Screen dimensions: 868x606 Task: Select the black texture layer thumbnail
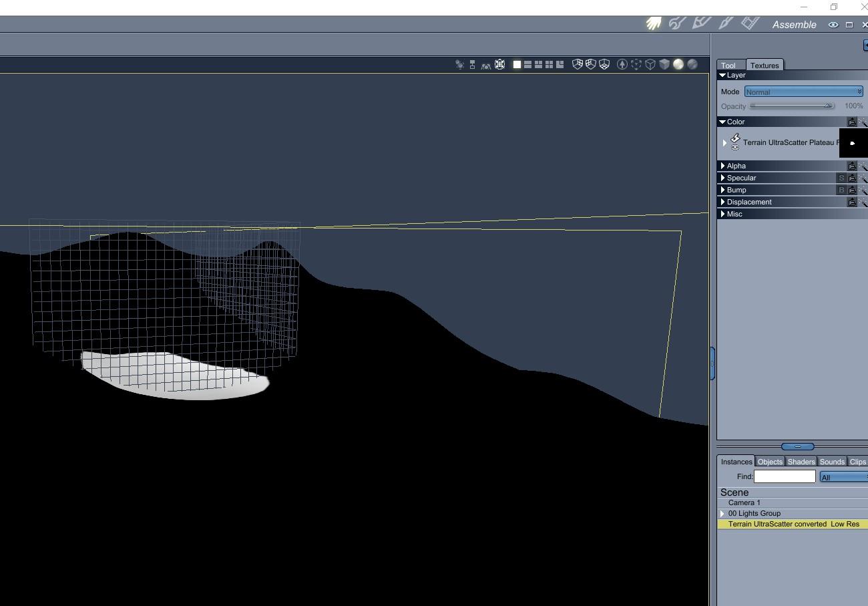coord(853,143)
